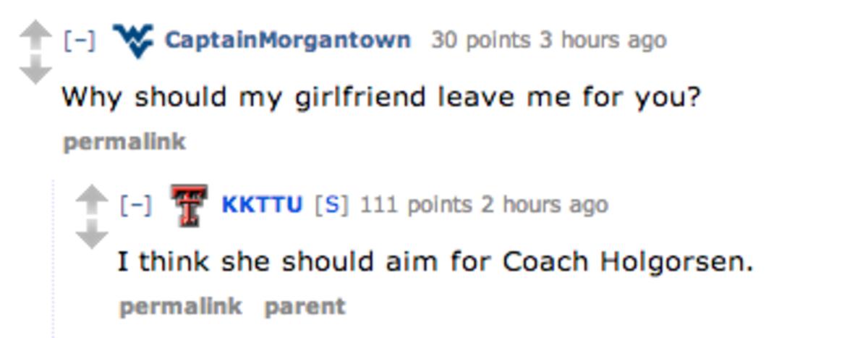Screen dimensions: 868x338
Task: Upvote KKTTU's reply
Action: click(x=91, y=198)
